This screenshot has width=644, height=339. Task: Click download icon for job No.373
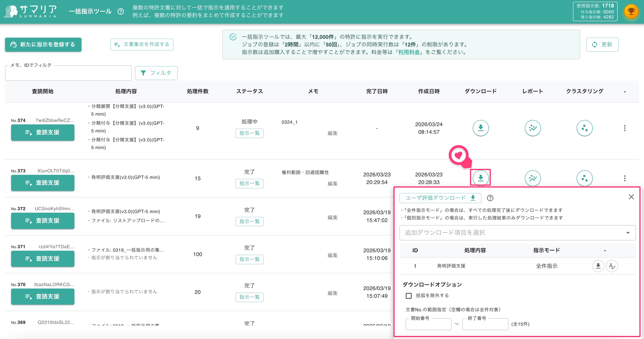pos(480,178)
